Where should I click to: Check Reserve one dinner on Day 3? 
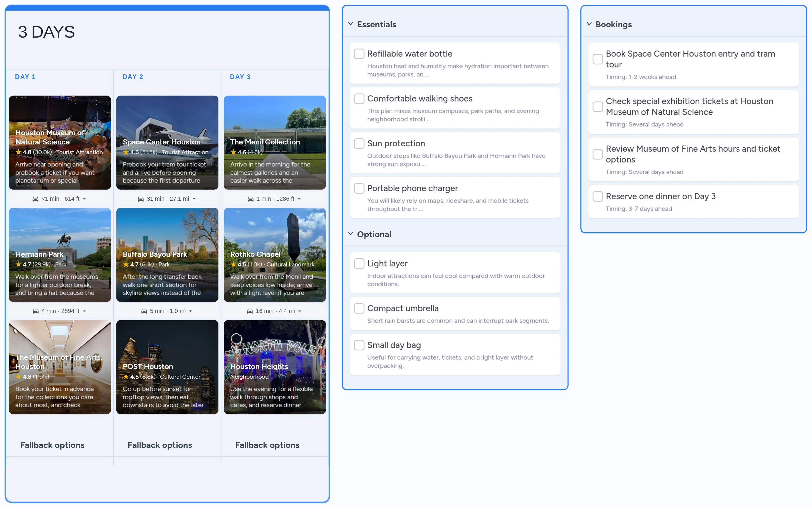coord(598,196)
